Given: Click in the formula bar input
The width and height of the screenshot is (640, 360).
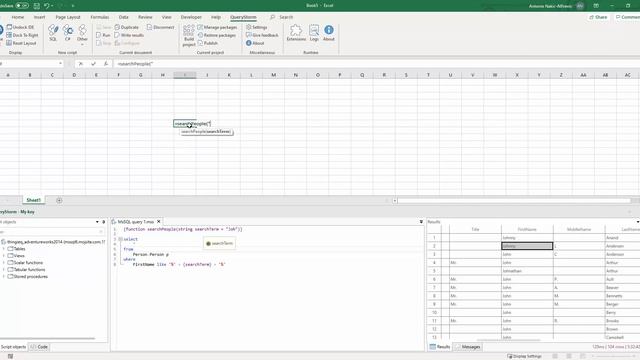Looking at the screenshot, I should coord(376,64).
